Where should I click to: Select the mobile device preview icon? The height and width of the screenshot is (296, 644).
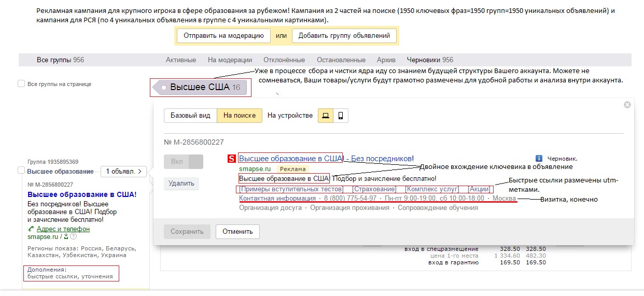coord(341,116)
